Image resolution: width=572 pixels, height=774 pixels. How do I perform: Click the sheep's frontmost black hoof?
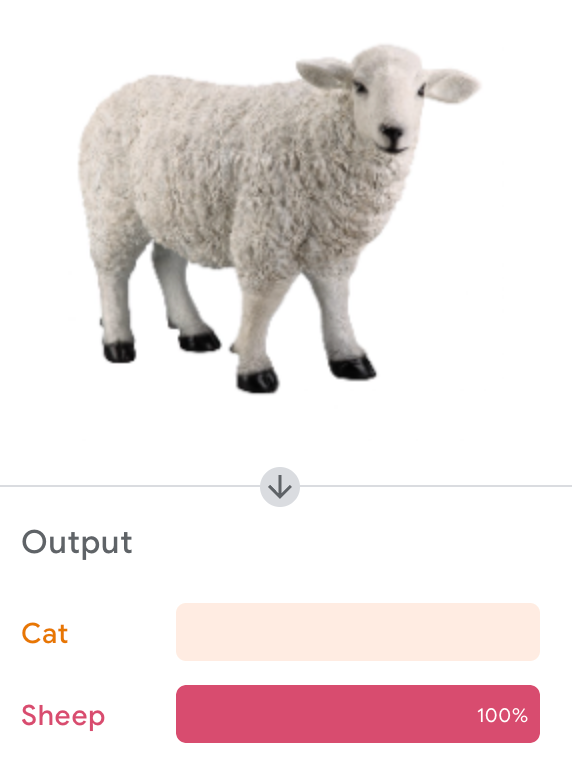click(x=258, y=381)
